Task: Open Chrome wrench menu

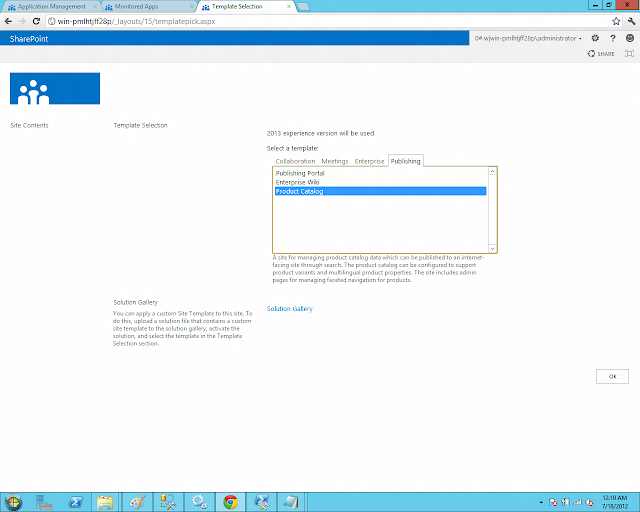Action: point(631,21)
